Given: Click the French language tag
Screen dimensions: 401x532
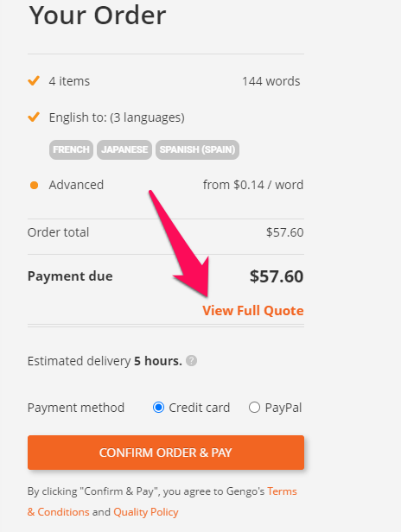Looking at the screenshot, I should [x=72, y=149].
